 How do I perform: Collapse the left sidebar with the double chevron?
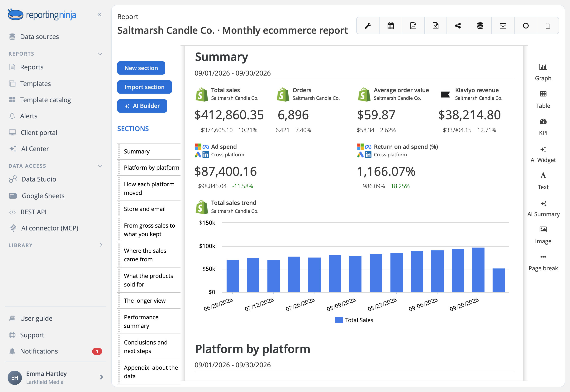[100, 14]
